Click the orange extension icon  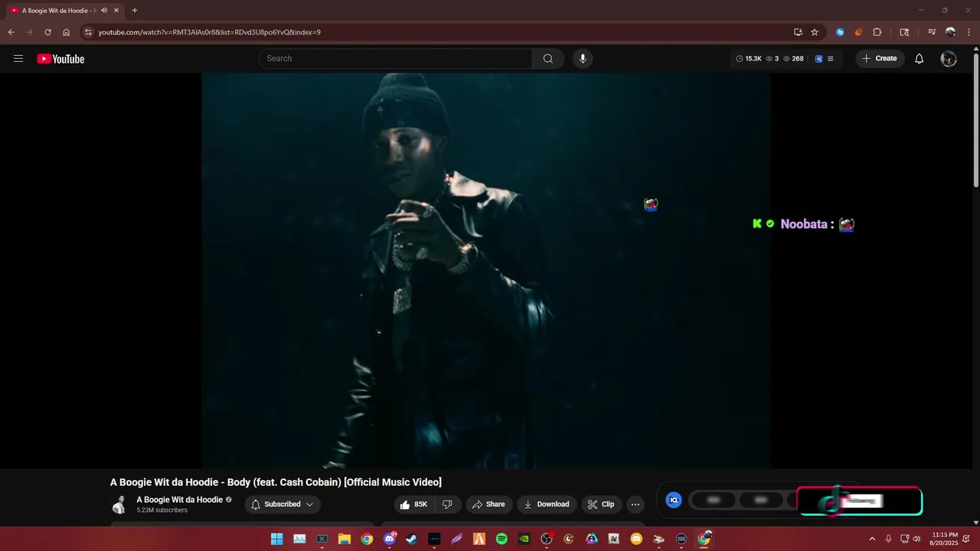click(x=858, y=32)
